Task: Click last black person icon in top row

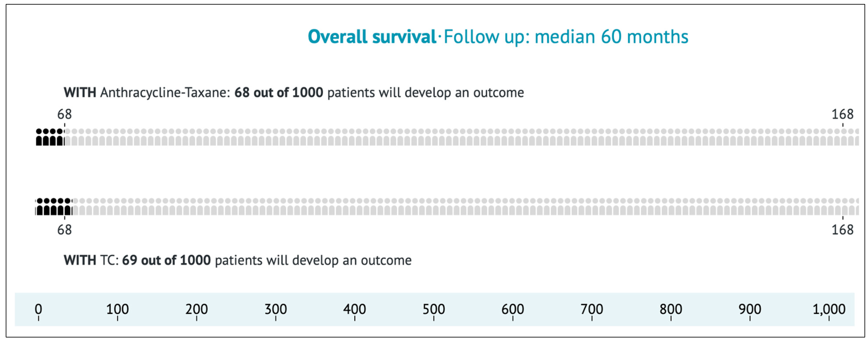Action: [x=60, y=137]
